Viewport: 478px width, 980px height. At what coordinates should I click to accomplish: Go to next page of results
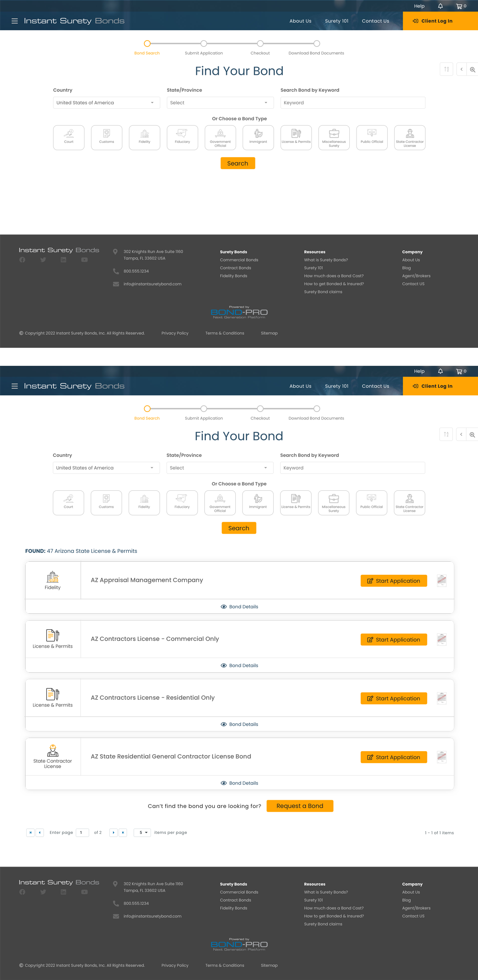coord(114,832)
